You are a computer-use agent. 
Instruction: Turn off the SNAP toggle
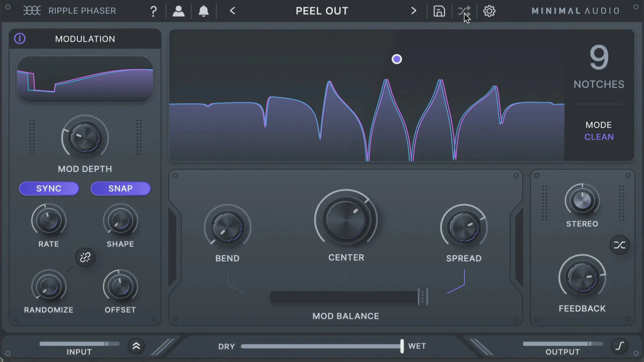pyautogui.click(x=120, y=188)
